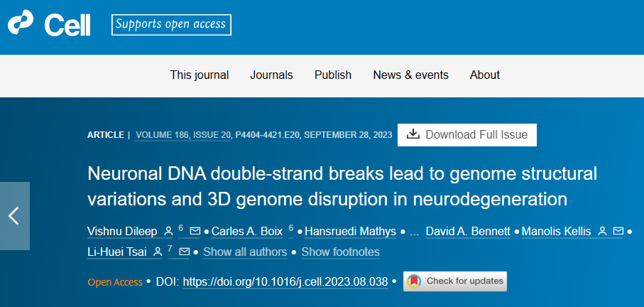Click the Cell journal logo
The width and height of the screenshot is (644, 307).
point(49,24)
